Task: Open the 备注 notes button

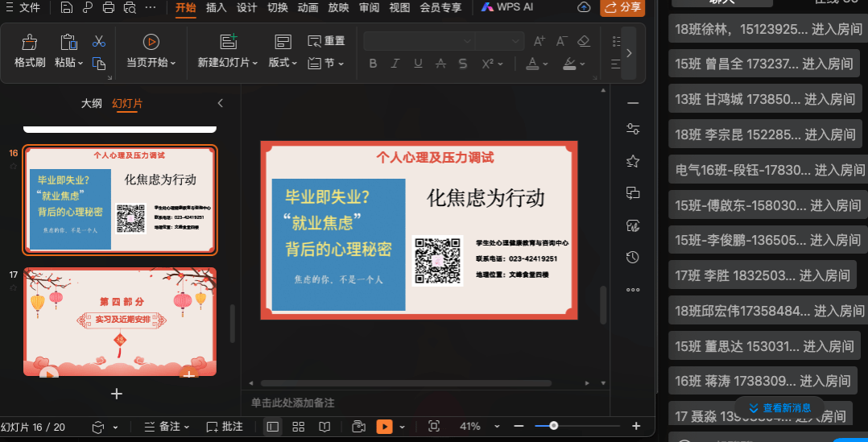Action: [x=167, y=427]
